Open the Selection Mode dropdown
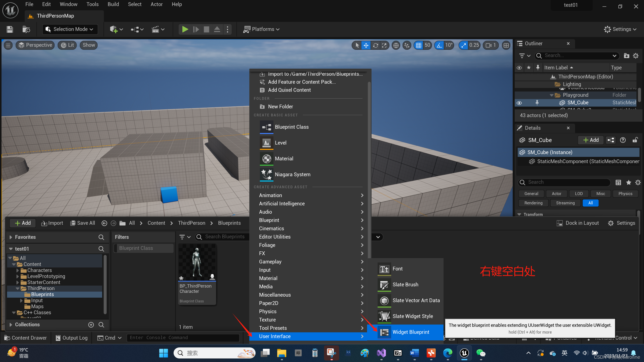 click(x=70, y=29)
